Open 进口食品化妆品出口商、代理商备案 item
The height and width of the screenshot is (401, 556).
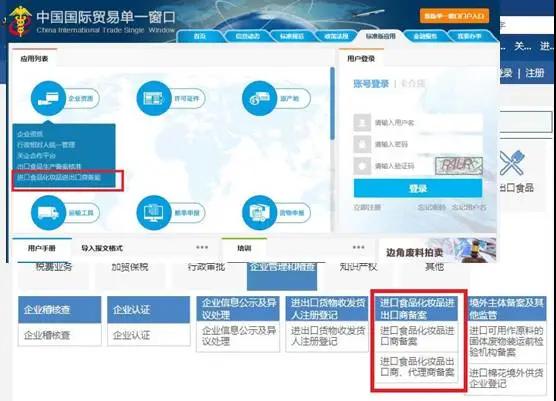click(416, 367)
